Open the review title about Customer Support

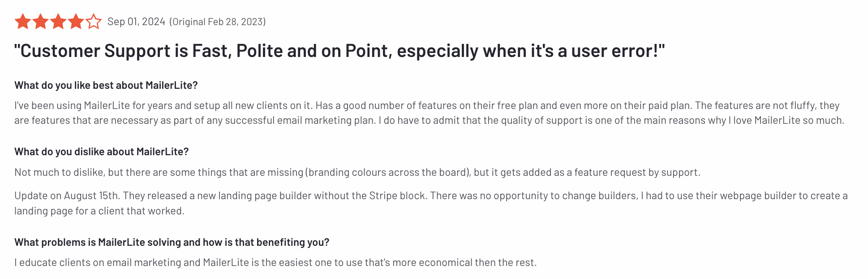pos(339,51)
